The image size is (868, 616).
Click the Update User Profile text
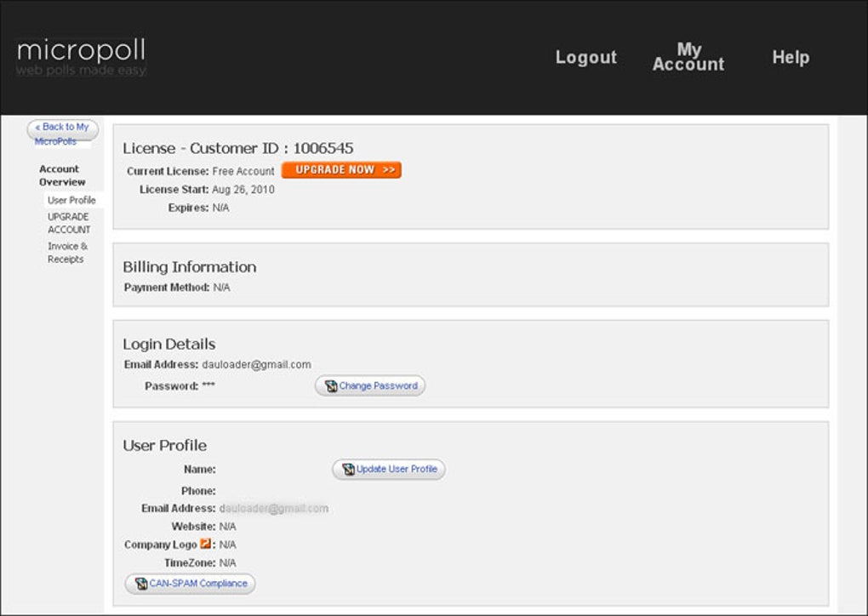pos(397,469)
